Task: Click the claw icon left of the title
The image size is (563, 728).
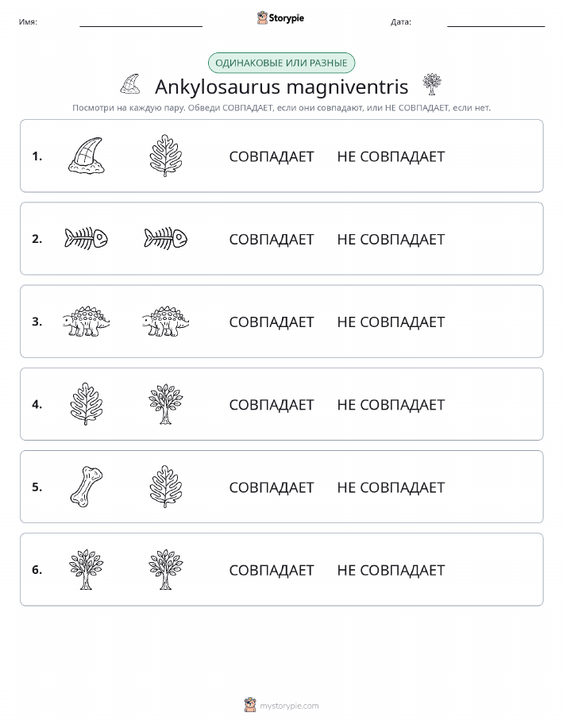Action: click(x=130, y=84)
